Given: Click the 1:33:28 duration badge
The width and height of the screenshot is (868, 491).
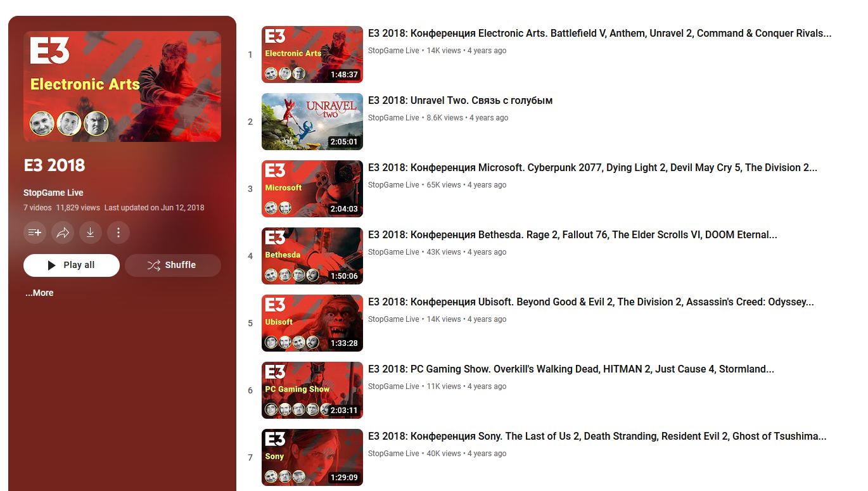Looking at the screenshot, I should (x=344, y=343).
